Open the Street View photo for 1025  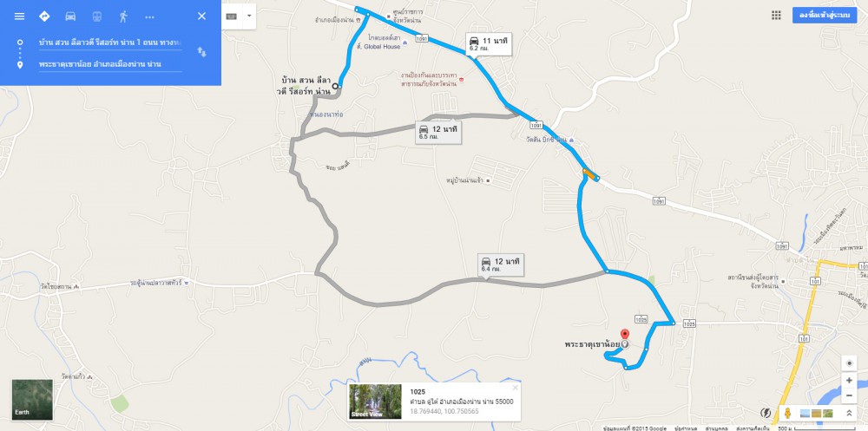(376, 402)
